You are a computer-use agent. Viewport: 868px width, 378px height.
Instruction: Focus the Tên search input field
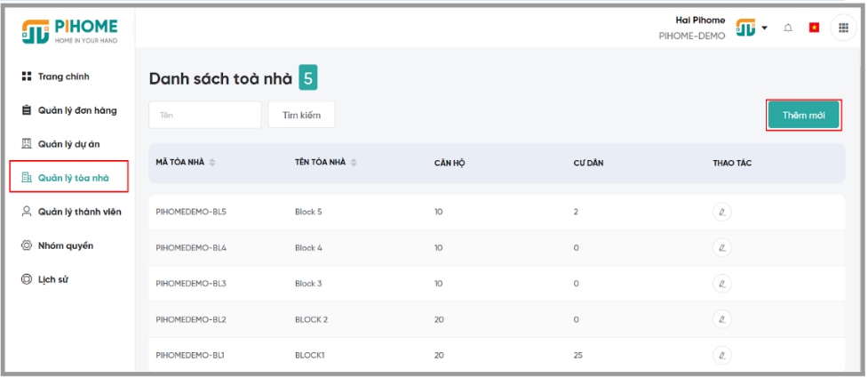[205, 115]
